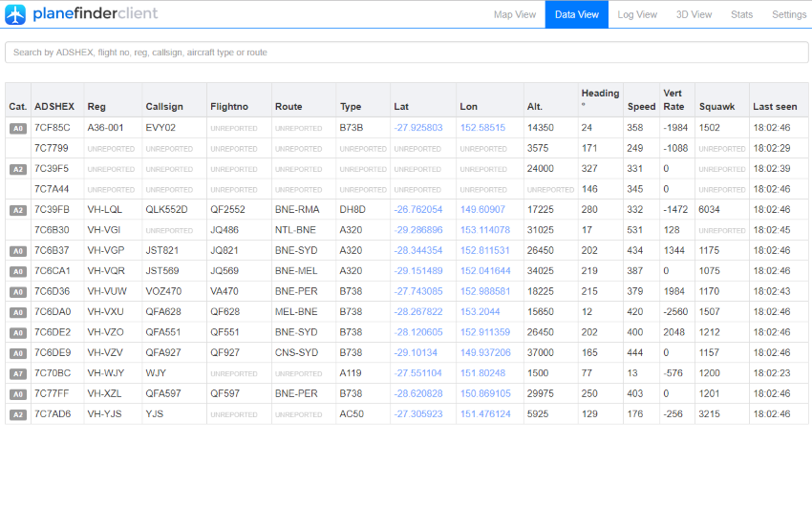
Task: Click the A7 category badge for VH-WJY
Action: [x=17, y=374]
